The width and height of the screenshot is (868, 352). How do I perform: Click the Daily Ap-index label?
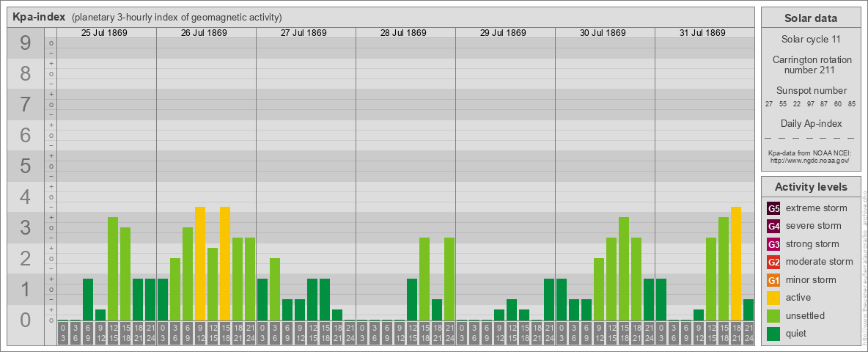pyautogui.click(x=811, y=123)
